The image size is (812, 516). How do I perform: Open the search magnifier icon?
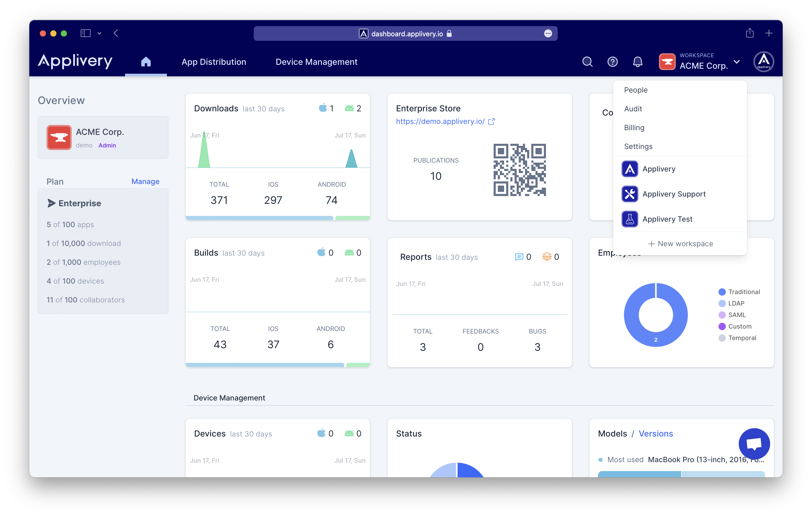point(587,62)
